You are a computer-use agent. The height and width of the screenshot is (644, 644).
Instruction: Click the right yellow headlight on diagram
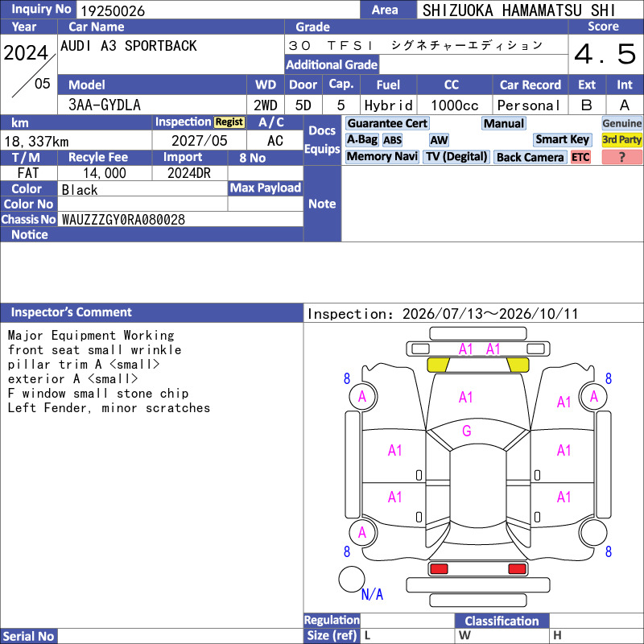click(518, 365)
